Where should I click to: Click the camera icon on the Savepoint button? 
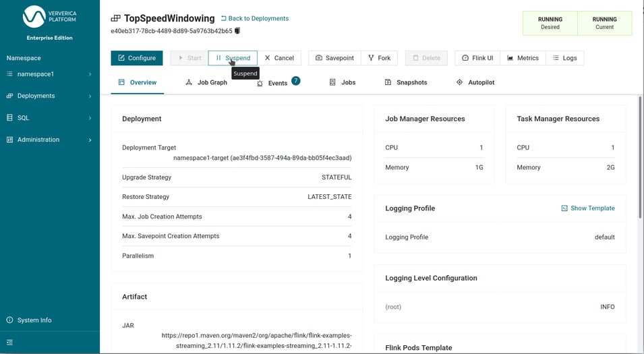click(x=319, y=58)
